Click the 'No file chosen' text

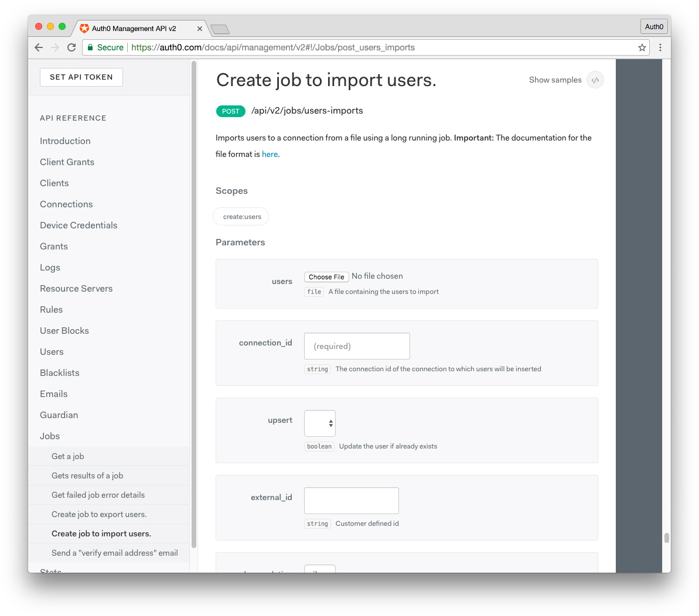tap(377, 276)
